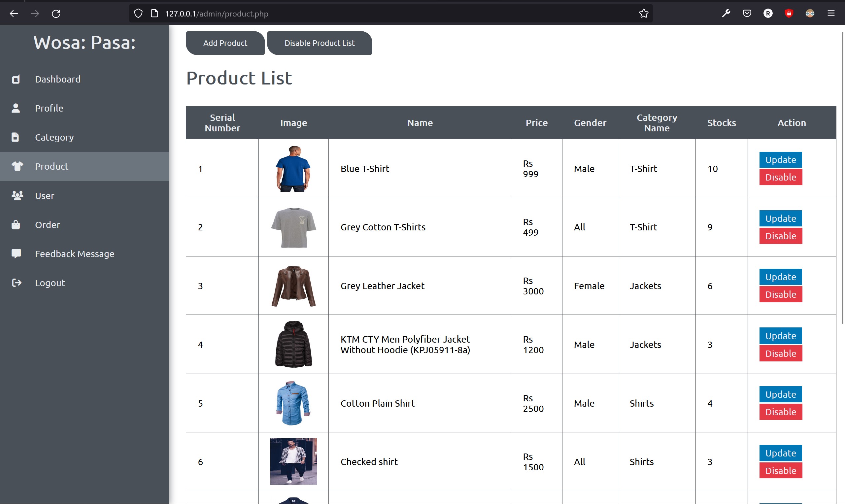845x504 pixels.
Task: Open the Disable Product List button
Action: pos(319,43)
